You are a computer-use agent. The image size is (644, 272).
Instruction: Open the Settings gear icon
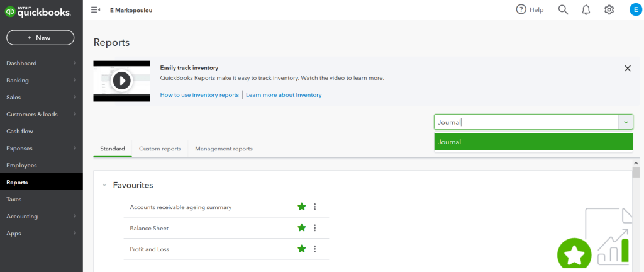click(609, 10)
